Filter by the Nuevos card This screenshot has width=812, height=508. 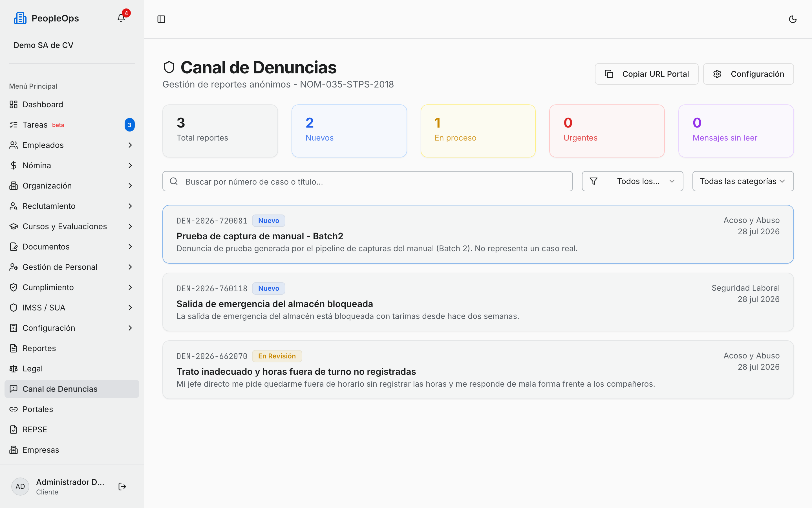coord(349,131)
